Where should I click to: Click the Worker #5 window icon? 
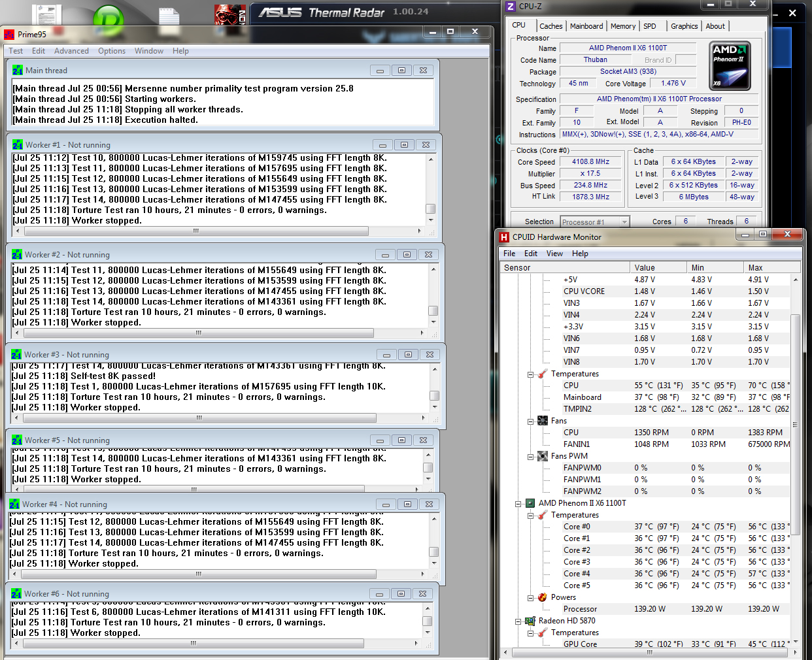pyautogui.click(x=17, y=440)
